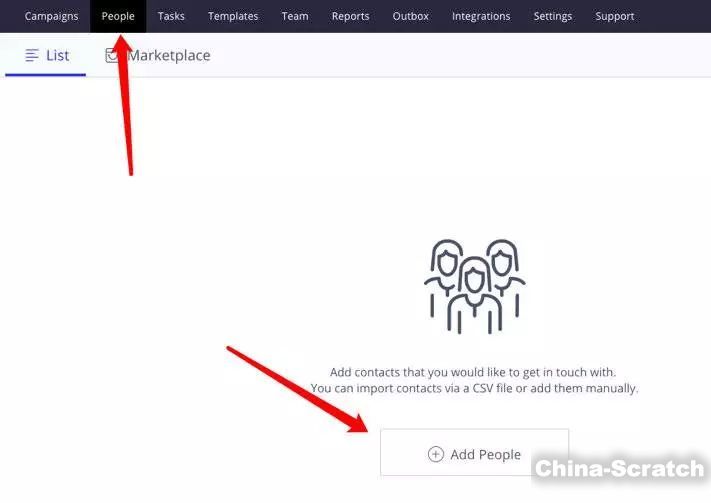Open the Campaigns menu item

coord(51,16)
